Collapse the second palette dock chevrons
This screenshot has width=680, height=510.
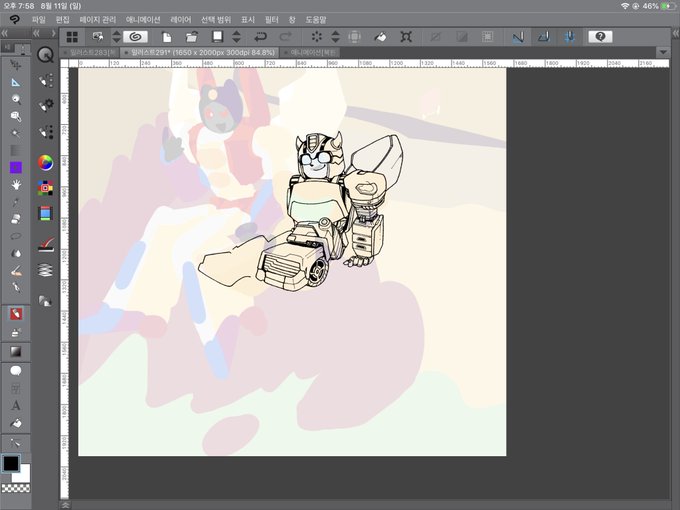36,33
